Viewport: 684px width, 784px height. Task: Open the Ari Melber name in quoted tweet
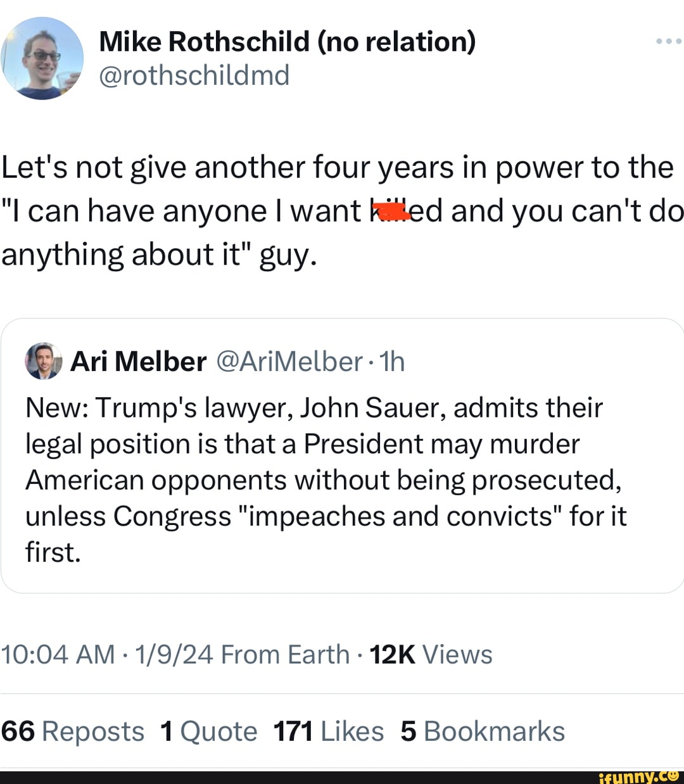point(138,362)
